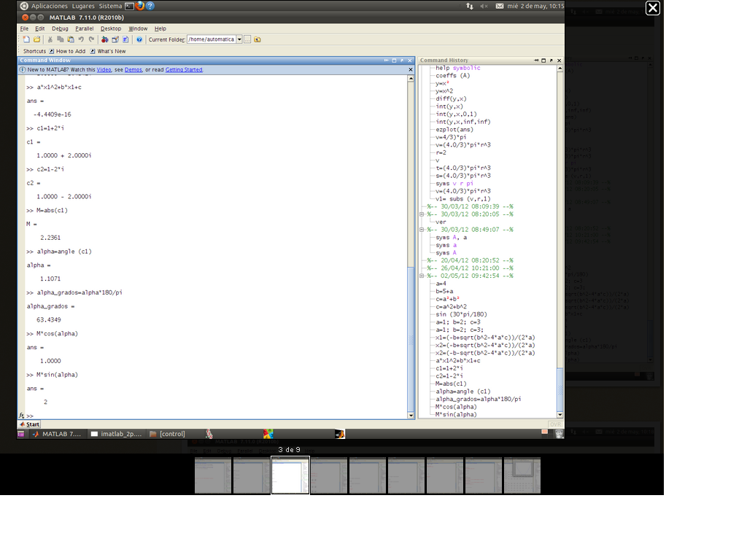
Task: Expand the Current Folder path dropdown
Action: pos(239,39)
